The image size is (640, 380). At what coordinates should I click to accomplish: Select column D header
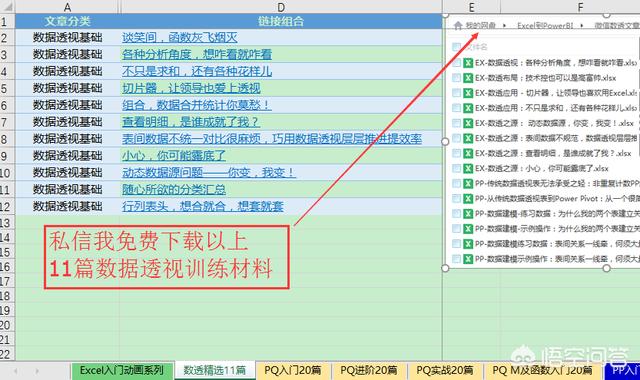point(281,7)
